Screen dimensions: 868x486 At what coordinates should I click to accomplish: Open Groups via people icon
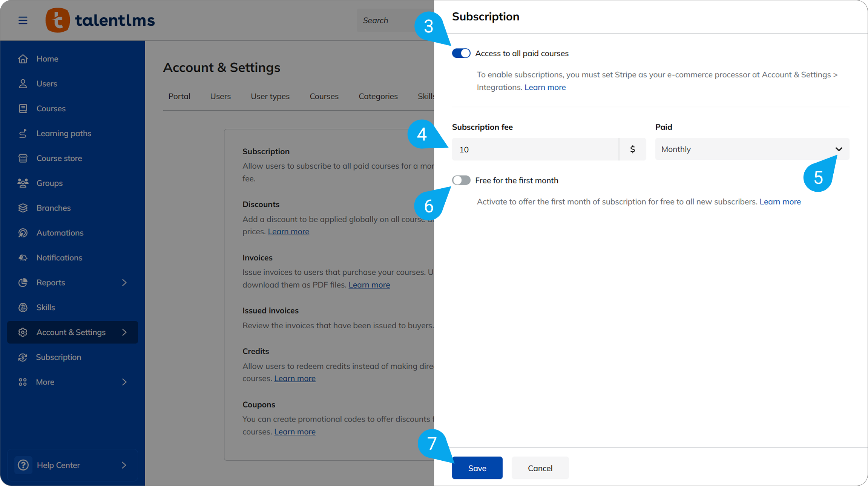tap(23, 183)
